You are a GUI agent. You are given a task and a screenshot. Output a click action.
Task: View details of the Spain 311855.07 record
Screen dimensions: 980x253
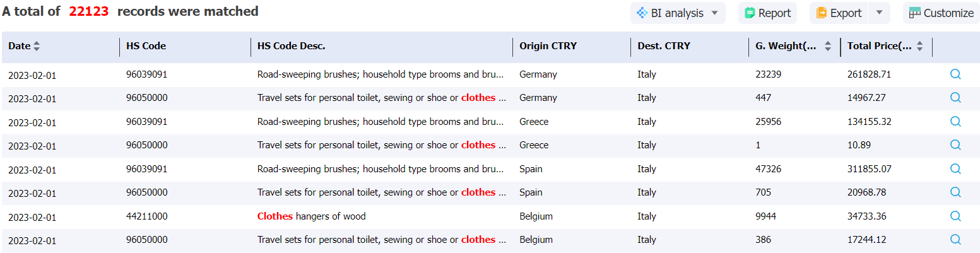coord(955,169)
